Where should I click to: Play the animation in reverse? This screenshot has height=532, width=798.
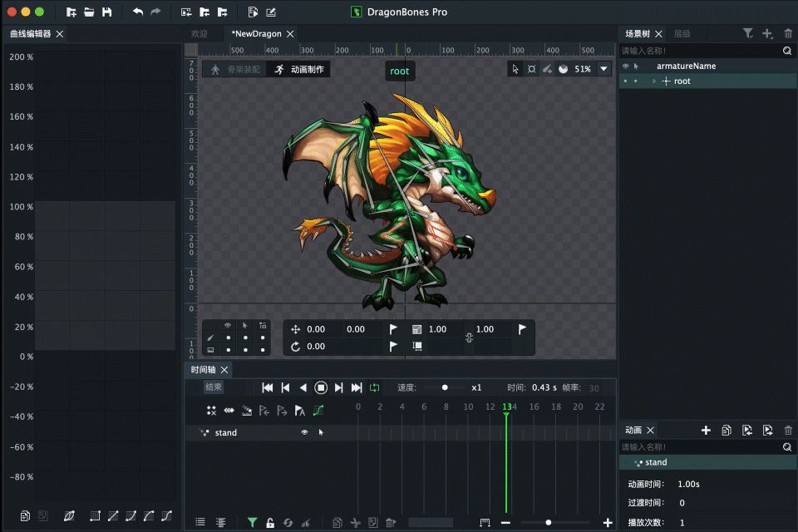tap(303, 388)
